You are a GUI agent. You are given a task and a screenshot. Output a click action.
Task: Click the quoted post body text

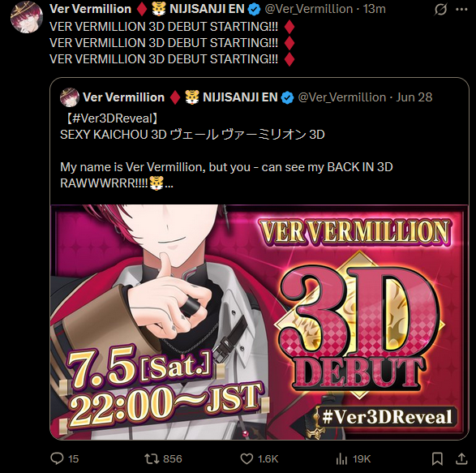(226, 151)
